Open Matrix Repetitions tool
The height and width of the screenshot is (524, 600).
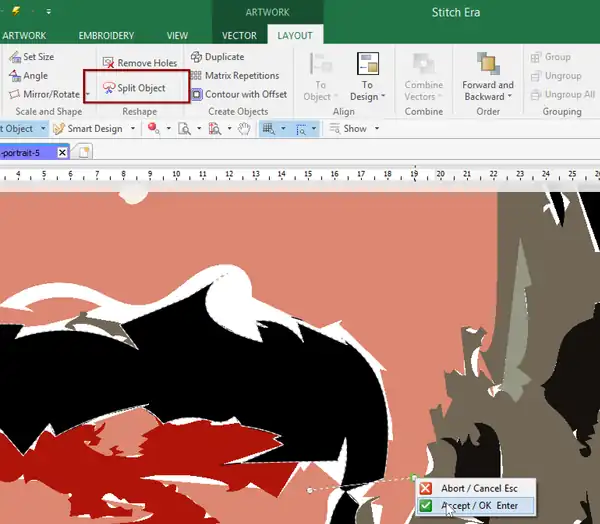tap(235, 75)
